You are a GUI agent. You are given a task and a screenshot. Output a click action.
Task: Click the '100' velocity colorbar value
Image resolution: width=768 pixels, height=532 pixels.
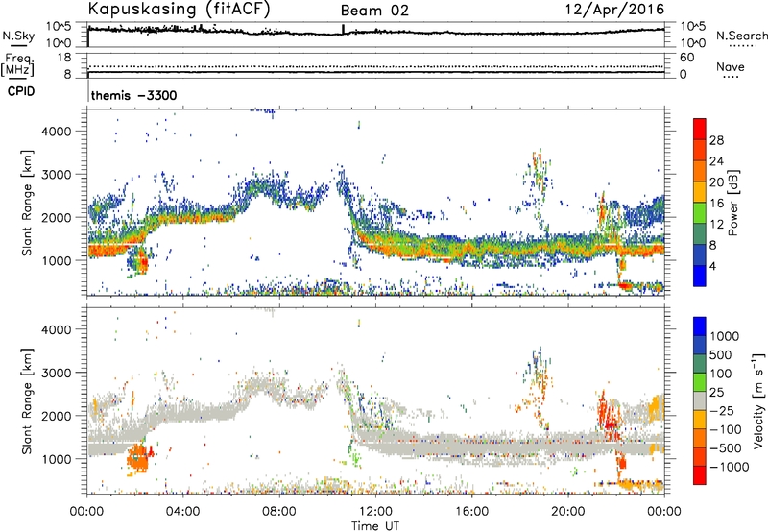tap(721, 374)
